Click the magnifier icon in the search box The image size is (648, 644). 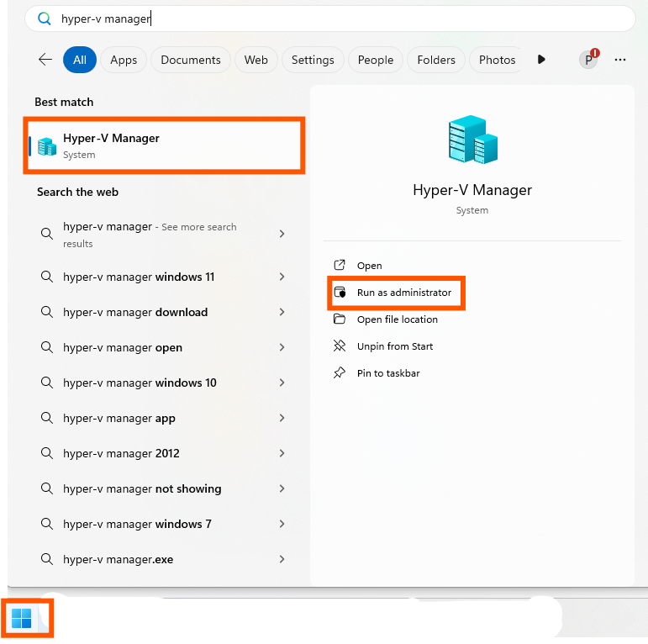tap(45, 18)
